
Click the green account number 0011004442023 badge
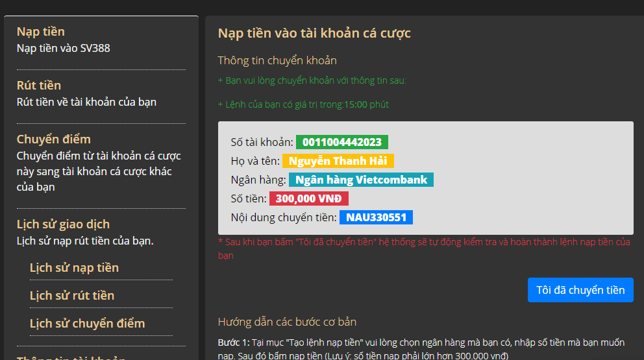point(342,142)
